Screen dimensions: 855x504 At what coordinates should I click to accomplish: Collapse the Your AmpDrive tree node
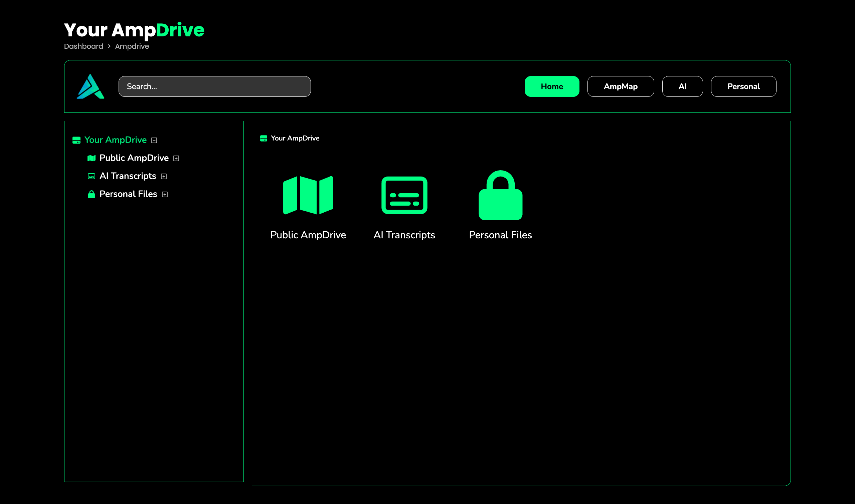[154, 140]
